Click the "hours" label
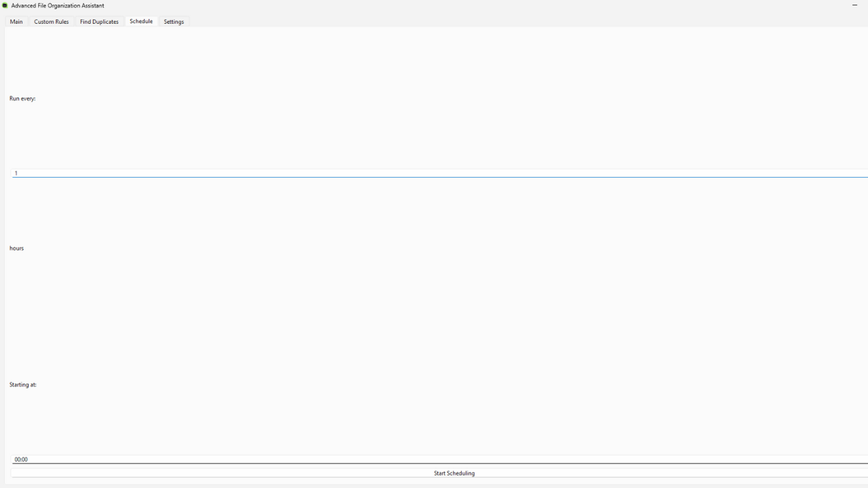Viewport: 868px width, 488px height. (17, 249)
